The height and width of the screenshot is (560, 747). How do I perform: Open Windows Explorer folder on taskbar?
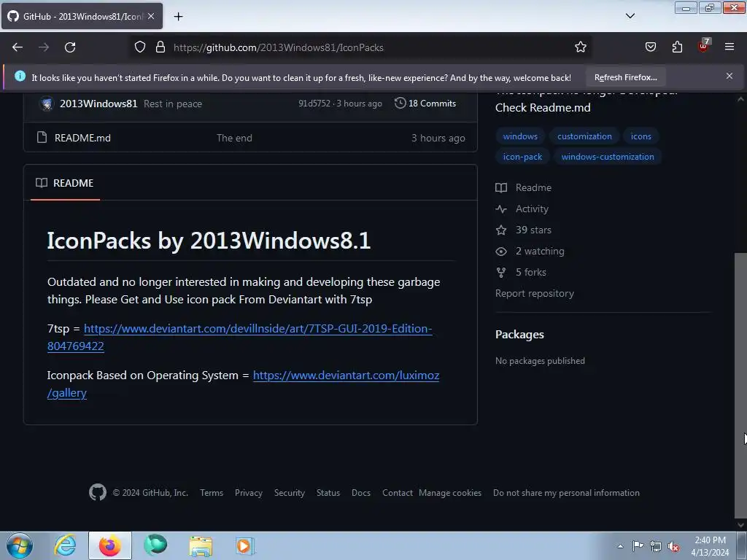point(201,545)
